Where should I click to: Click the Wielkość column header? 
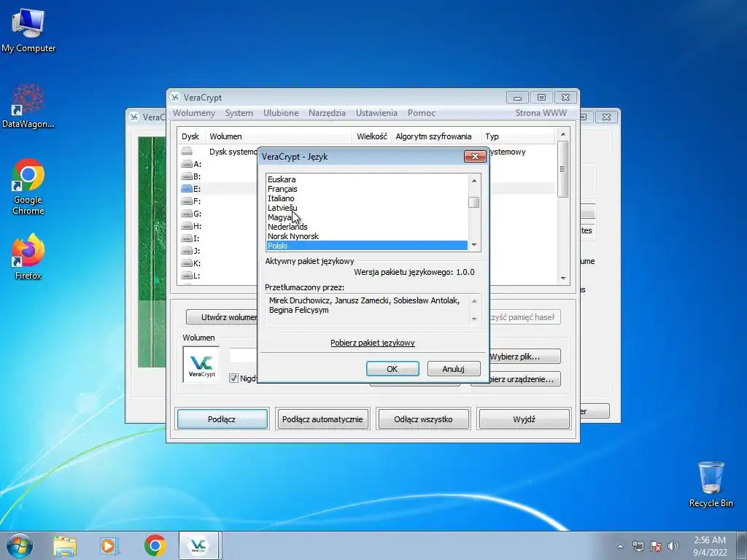click(371, 136)
